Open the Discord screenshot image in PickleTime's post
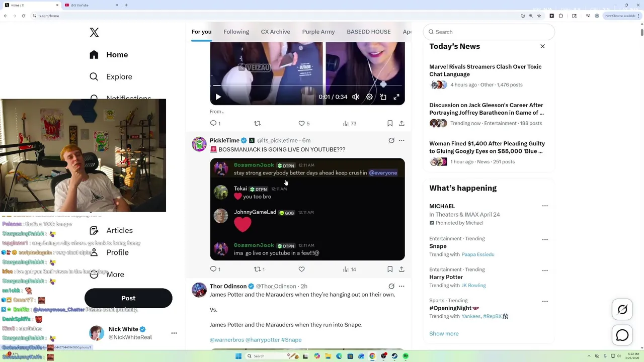 307,209
